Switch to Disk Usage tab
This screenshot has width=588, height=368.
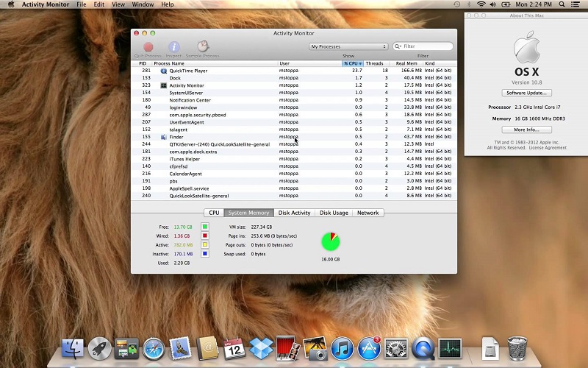tap(334, 213)
